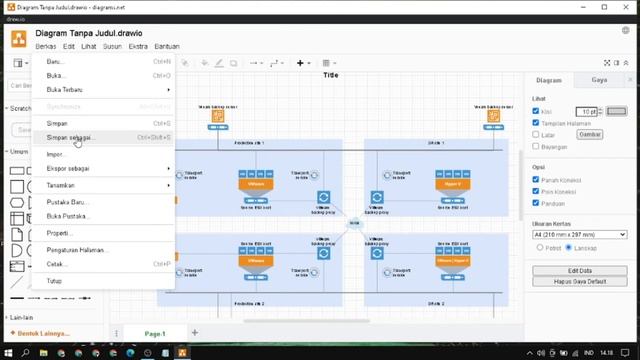The height and width of the screenshot is (360, 640).
Task: Select Potret orientation radio
Action: click(x=540, y=248)
